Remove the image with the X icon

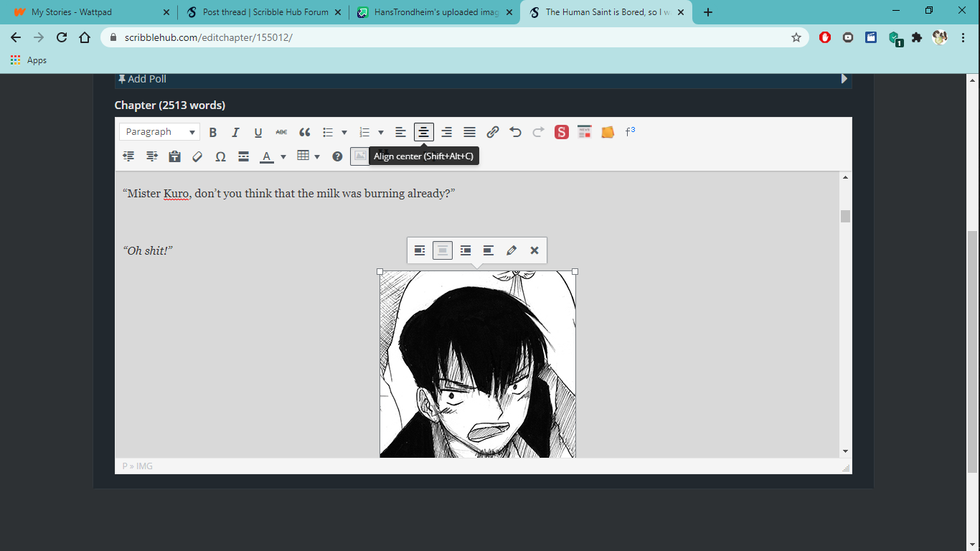tap(534, 250)
